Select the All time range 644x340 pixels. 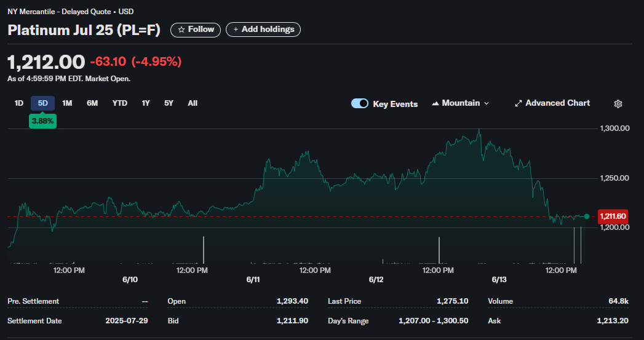(x=193, y=103)
